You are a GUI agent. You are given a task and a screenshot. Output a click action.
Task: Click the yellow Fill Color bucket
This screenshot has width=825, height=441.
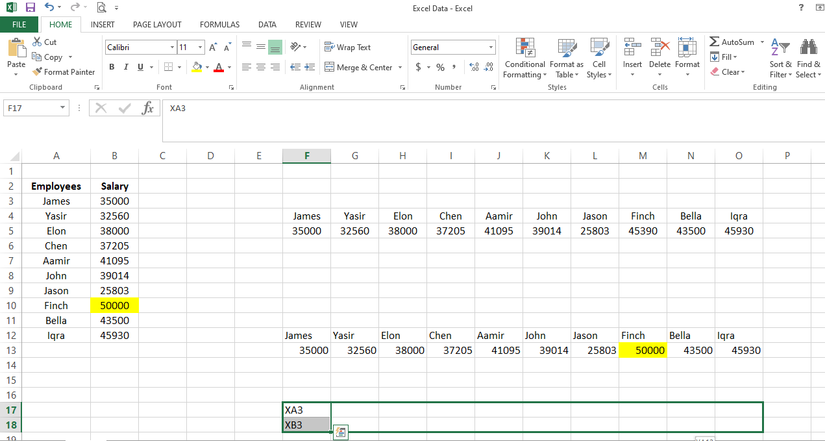(196, 67)
